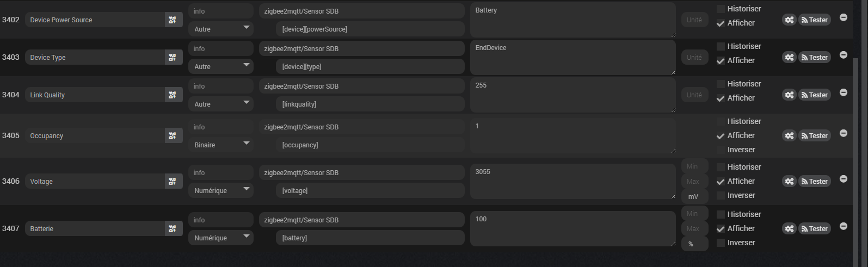Uncheck Afficher for Device Type
The width and height of the screenshot is (868, 267).
[721, 61]
